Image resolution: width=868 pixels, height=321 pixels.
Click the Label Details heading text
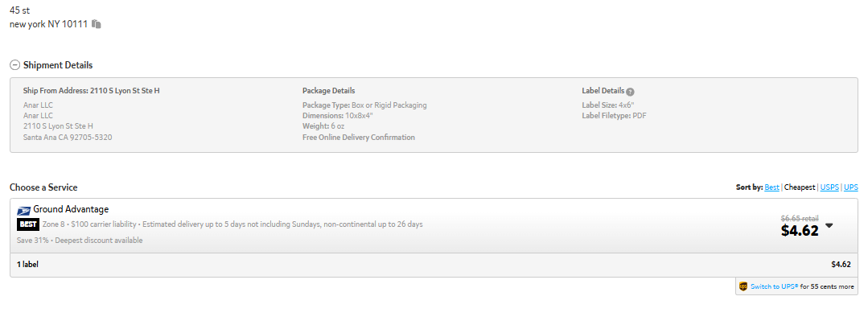[x=603, y=91]
